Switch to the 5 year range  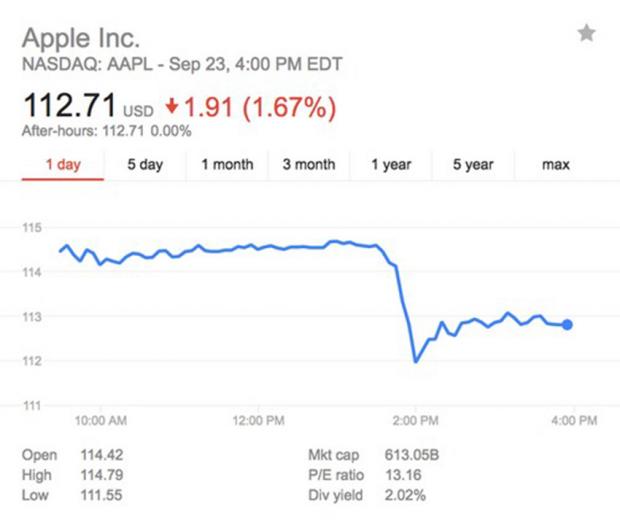pos(473,164)
